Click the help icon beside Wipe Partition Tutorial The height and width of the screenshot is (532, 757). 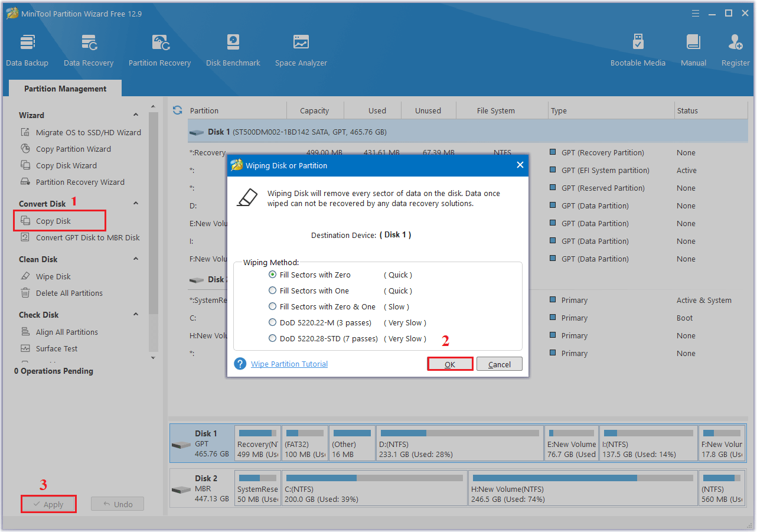pos(240,364)
